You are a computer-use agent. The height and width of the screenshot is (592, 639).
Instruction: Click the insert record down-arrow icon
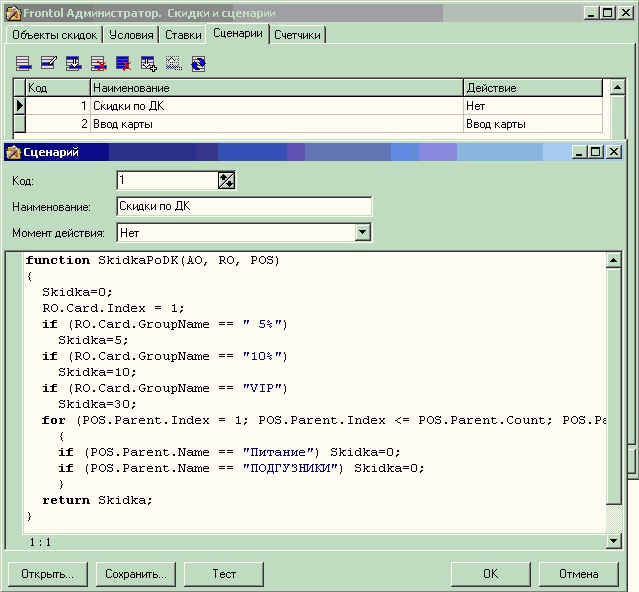pyautogui.click(x=74, y=64)
